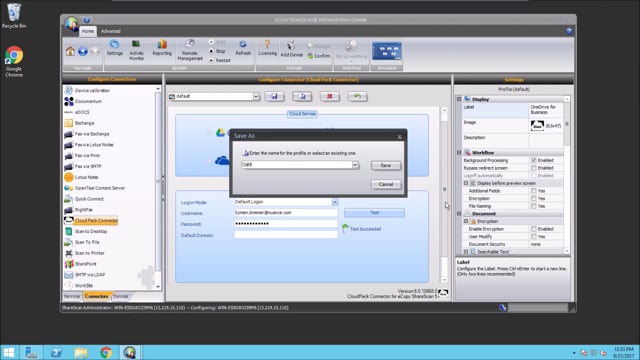Select the SharePoint connector
The image size is (640, 360).
[81, 264]
